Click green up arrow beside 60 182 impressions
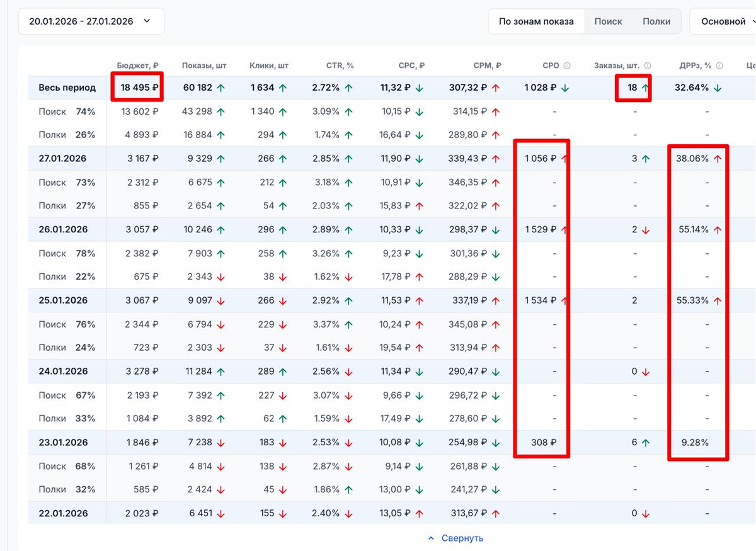This screenshot has height=551, width=756. click(221, 88)
